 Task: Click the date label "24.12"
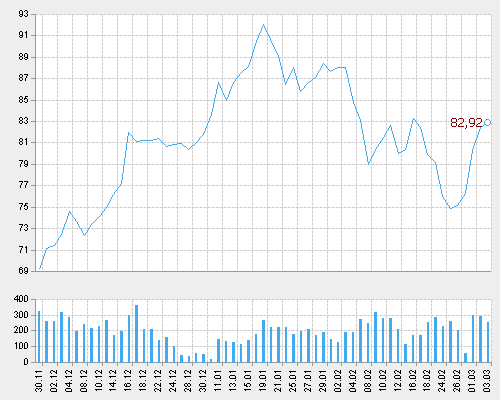click(173, 380)
